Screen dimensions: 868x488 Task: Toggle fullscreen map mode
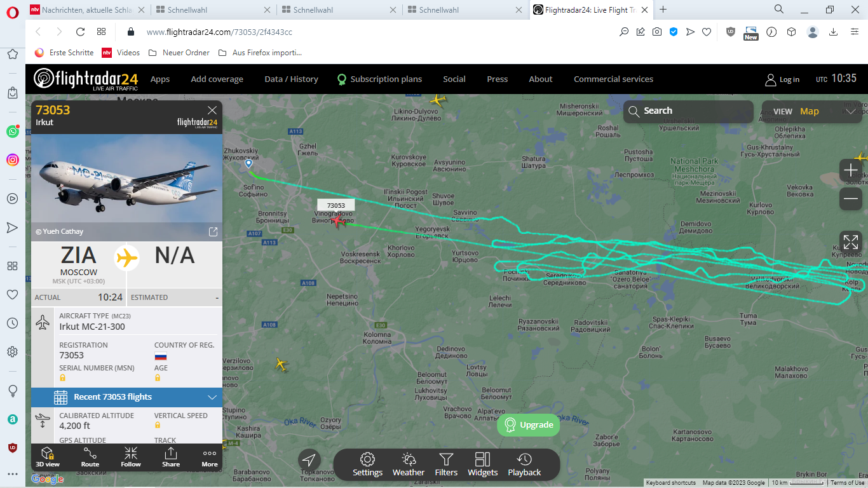click(x=851, y=242)
